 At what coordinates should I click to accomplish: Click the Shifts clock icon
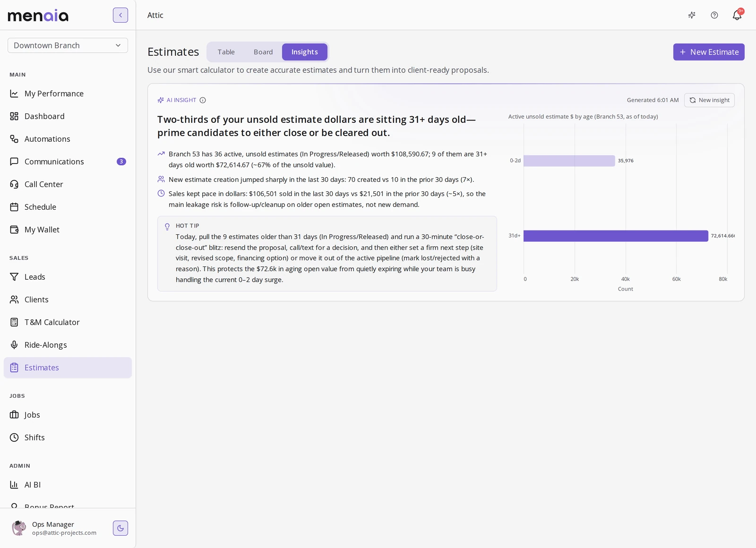click(14, 437)
